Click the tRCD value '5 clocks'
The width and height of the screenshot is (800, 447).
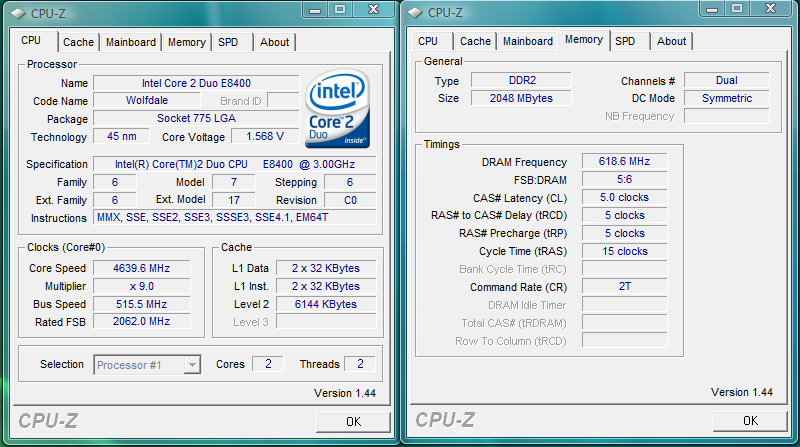624,215
